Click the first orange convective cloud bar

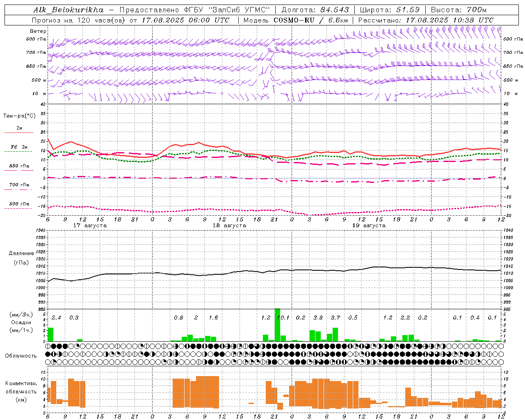[x=49, y=395]
